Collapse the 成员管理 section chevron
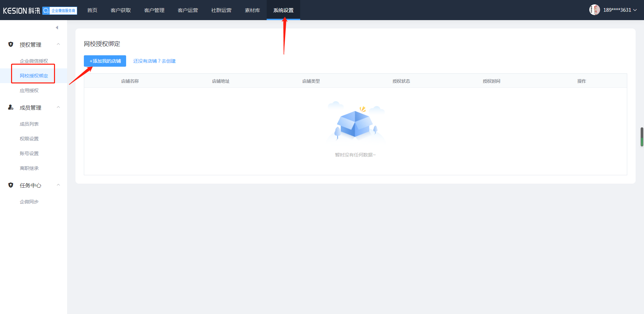The width and height of the screenshot is (644, 314). 58,107
